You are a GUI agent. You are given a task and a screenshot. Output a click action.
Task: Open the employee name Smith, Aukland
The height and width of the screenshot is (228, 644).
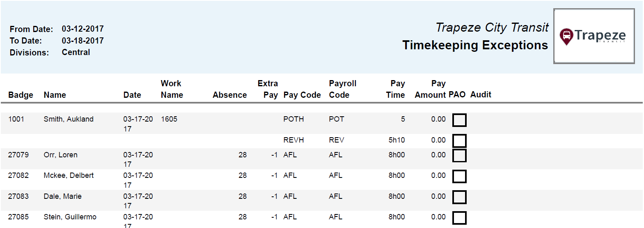point(69,119)
